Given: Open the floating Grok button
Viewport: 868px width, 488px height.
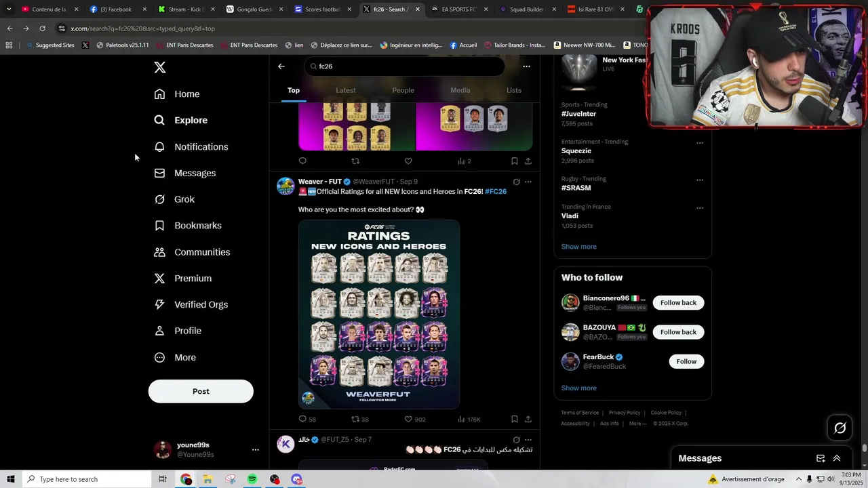Looking at the screenshot, I should point(840,428).
